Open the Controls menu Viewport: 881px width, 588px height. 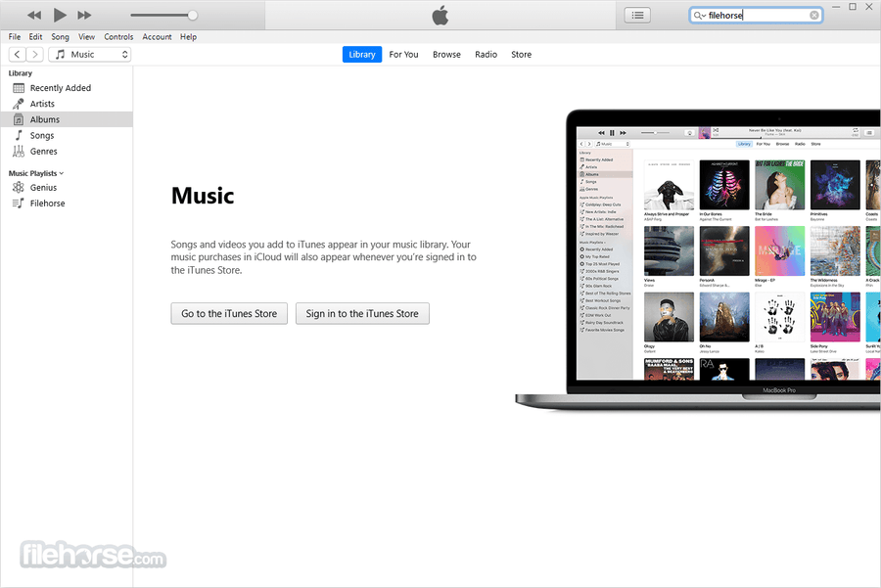coord(118,36)
